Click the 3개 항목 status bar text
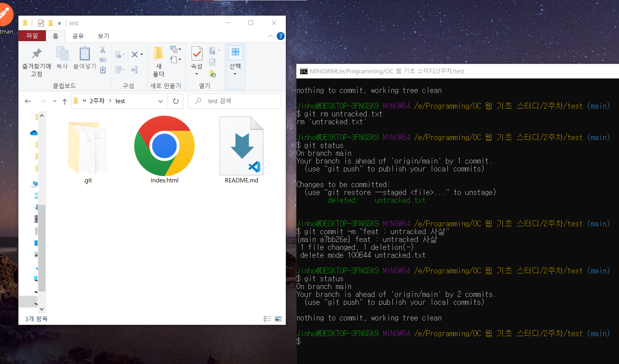 click(36, 319)
